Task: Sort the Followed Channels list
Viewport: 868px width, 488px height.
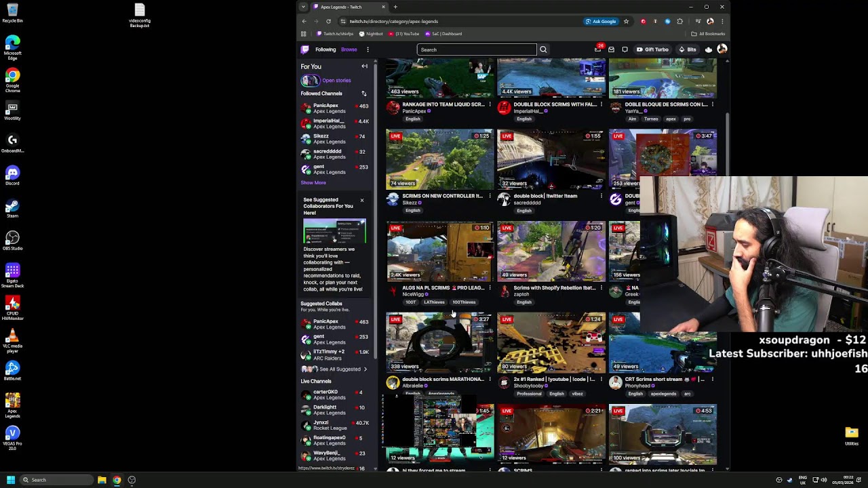Action: click(x=363, y=94)
